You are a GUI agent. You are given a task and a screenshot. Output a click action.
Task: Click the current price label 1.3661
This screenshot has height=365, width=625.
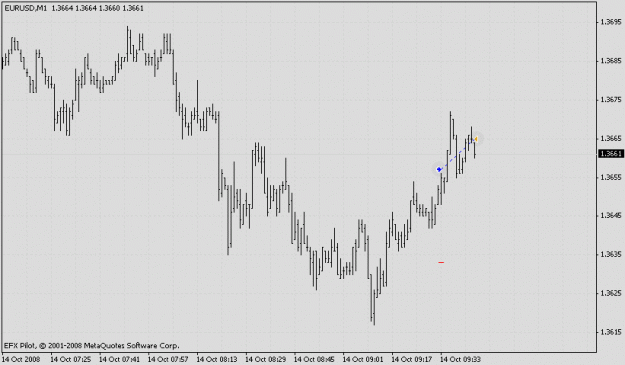pos(611,154)
